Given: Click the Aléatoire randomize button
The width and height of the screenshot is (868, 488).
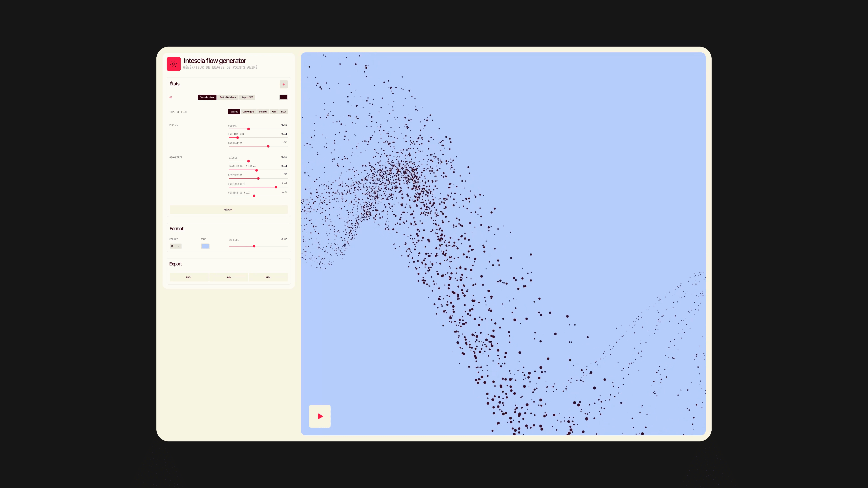Looking at the screenshot, I should 229,209.
